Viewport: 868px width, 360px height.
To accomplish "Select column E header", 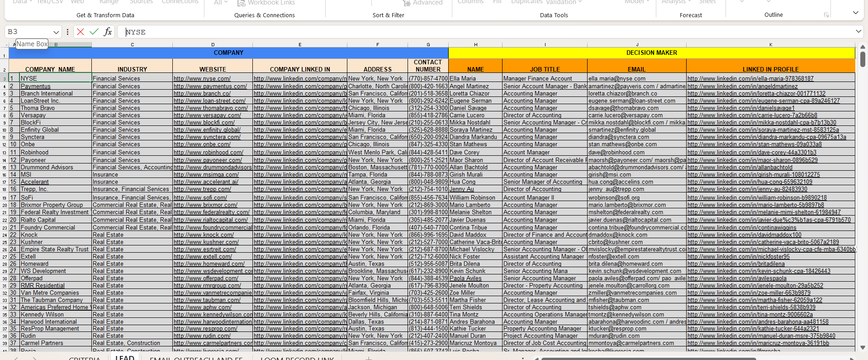I will 300,45.
